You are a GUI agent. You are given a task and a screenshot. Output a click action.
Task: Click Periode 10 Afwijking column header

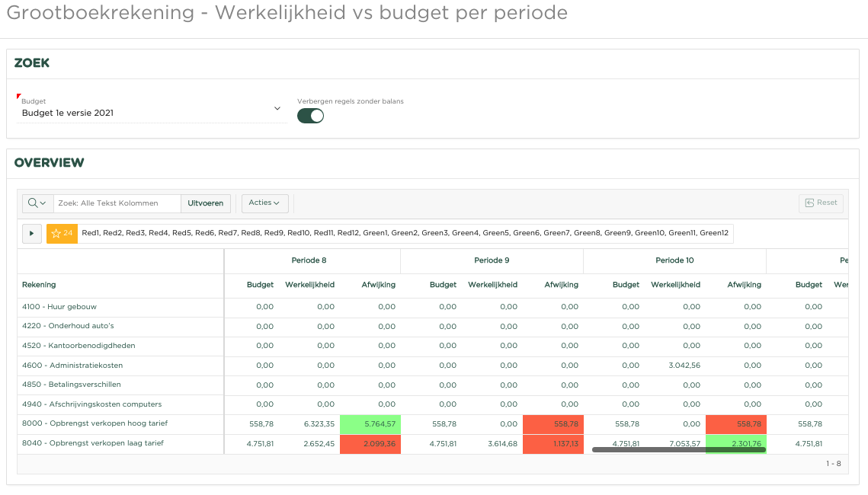coord(744,285)
